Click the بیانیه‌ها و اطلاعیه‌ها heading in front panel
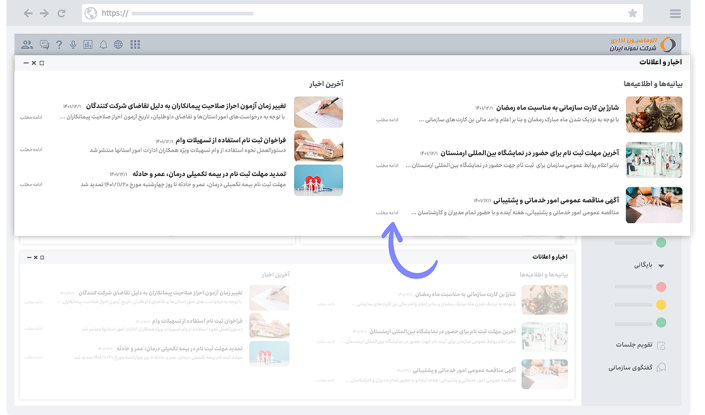Image resolution: width=705 pixels, height=415 pixels. click(x=653, y=84)
